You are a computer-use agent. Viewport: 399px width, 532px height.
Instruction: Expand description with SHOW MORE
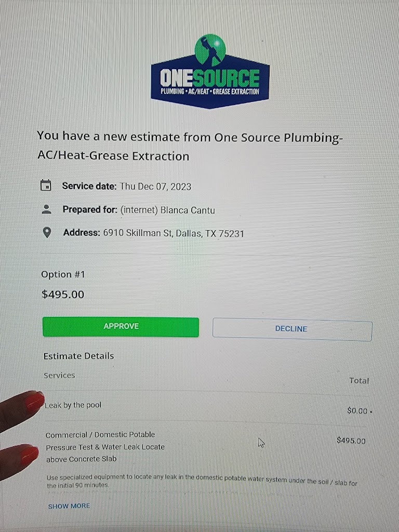click(69, 506)
